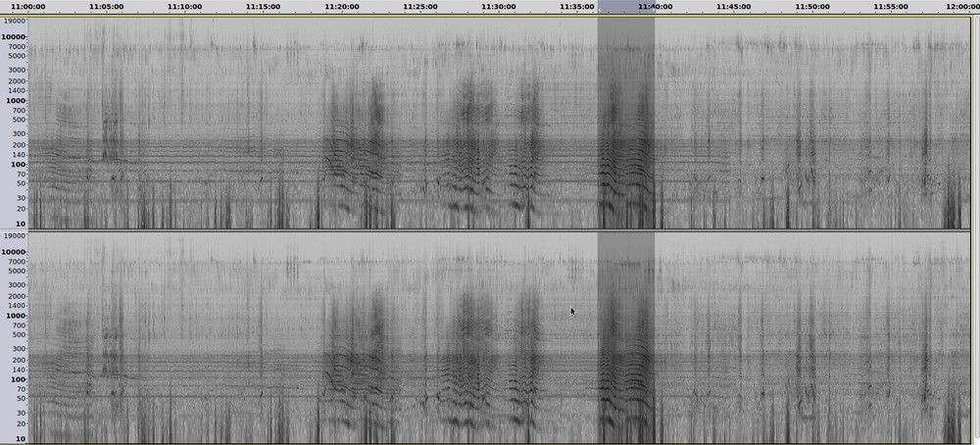
Task: Click the 1000 Hz label on the bottom frequency scale
Action: pyautogui.click(x=16, y=317)
